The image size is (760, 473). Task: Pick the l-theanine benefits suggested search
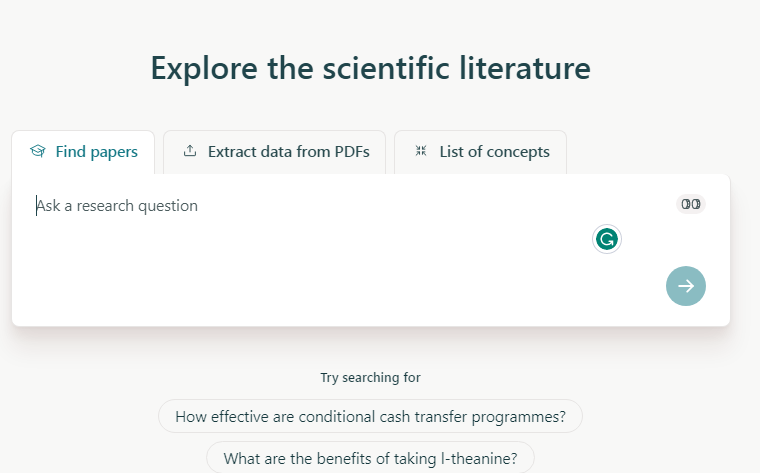pyautogui.click(x=370, y=459)
